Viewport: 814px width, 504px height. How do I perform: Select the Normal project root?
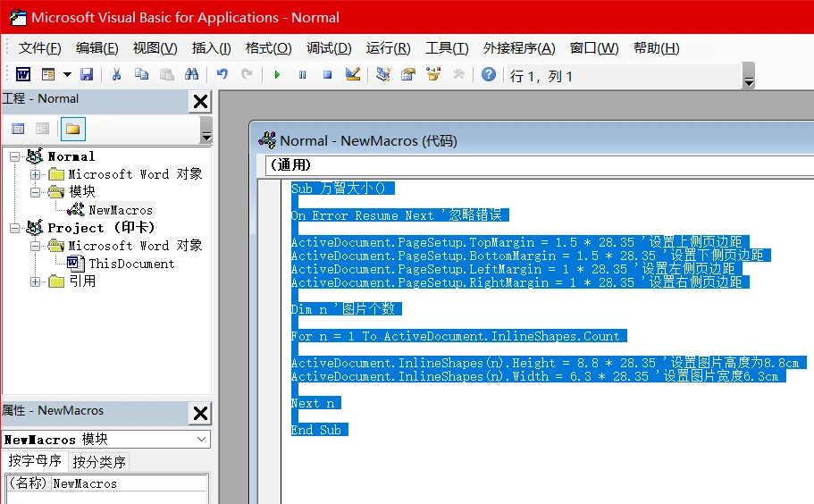click(x=71, y=156)
